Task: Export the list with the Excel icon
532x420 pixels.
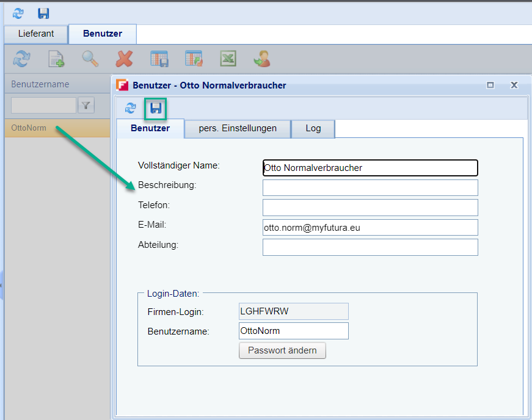Action: (228, 59)
